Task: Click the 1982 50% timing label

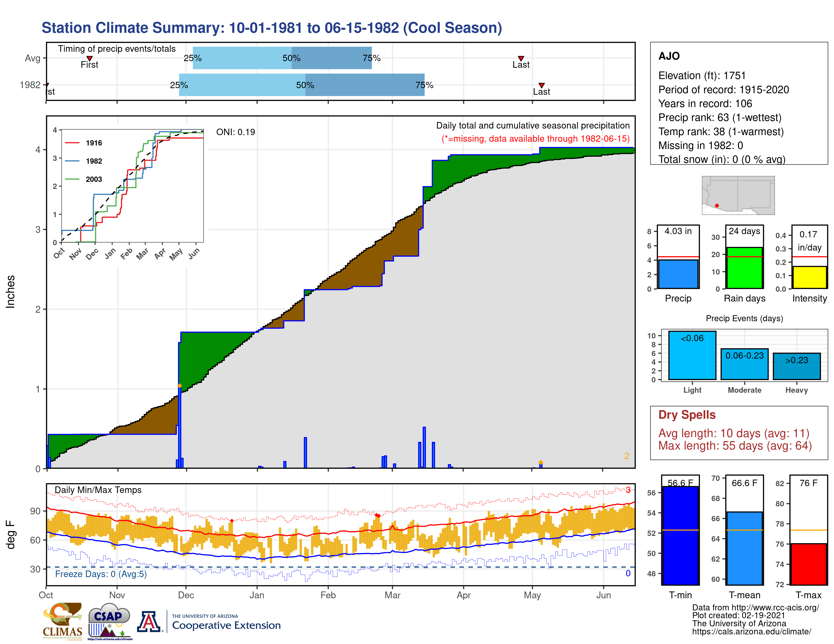Action: [305, 85]
